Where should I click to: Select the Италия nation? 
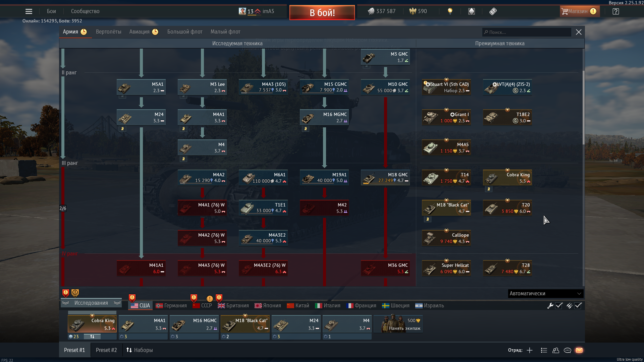[328, 306]
